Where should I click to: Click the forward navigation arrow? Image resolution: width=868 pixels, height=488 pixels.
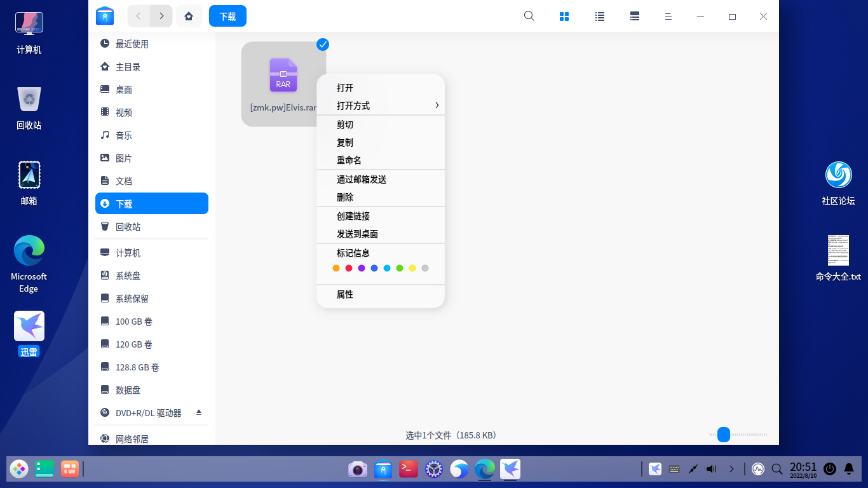click(x=162, y=16)
